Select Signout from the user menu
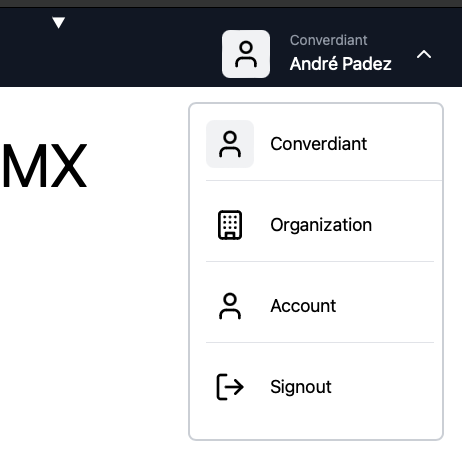 (x=320, y=387)
